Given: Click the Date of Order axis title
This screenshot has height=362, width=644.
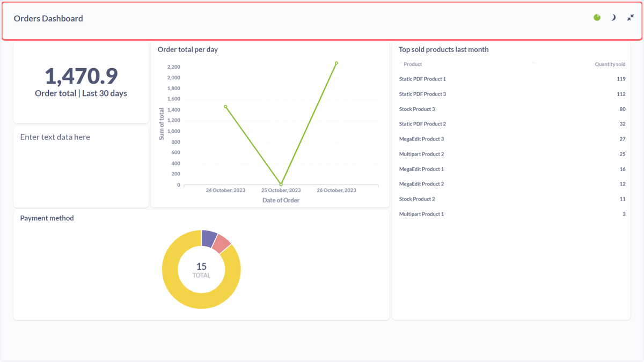Looking at the screenshot, I should [281, 200].
